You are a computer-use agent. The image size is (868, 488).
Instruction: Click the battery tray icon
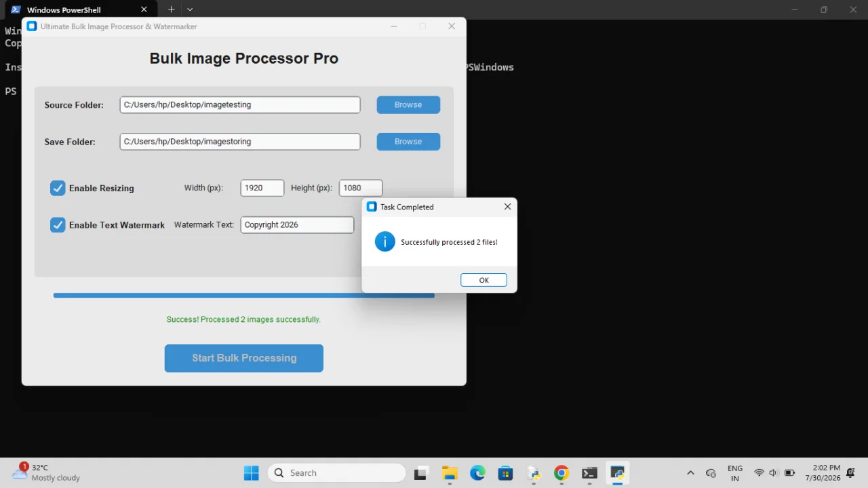click(x=789, y=472)
